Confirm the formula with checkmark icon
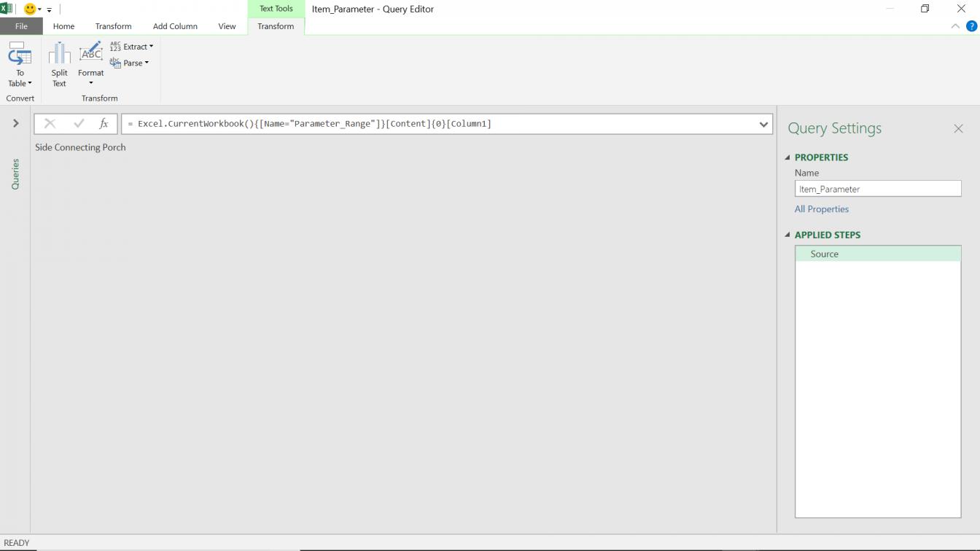Image resolution: width=980 pixels, height=551 pixels. [79, 124]
